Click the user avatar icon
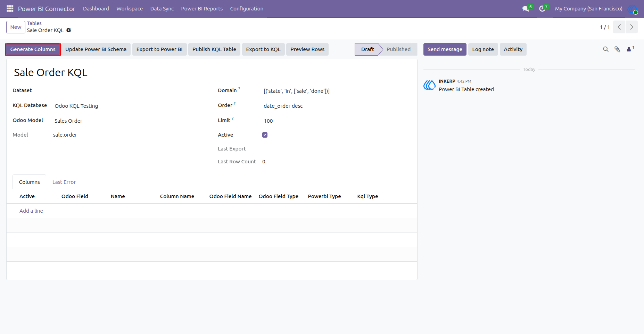Image resolution: width=644 pixels, height=334 pixels. point(633,9)
